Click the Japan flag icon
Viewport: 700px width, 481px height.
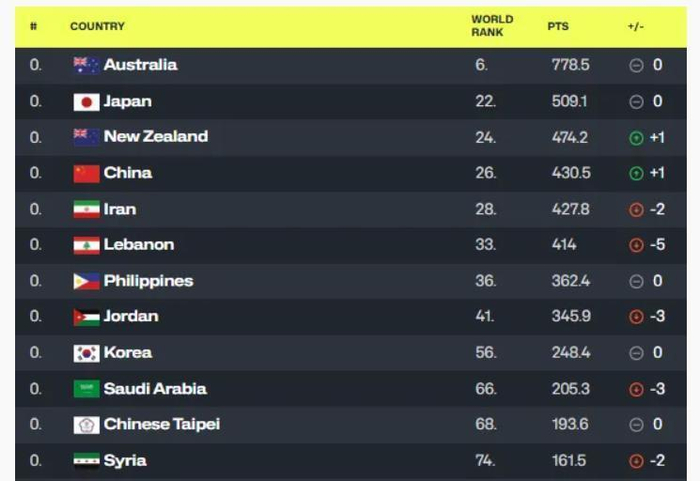pyautogui.click(x=86, y=101)
